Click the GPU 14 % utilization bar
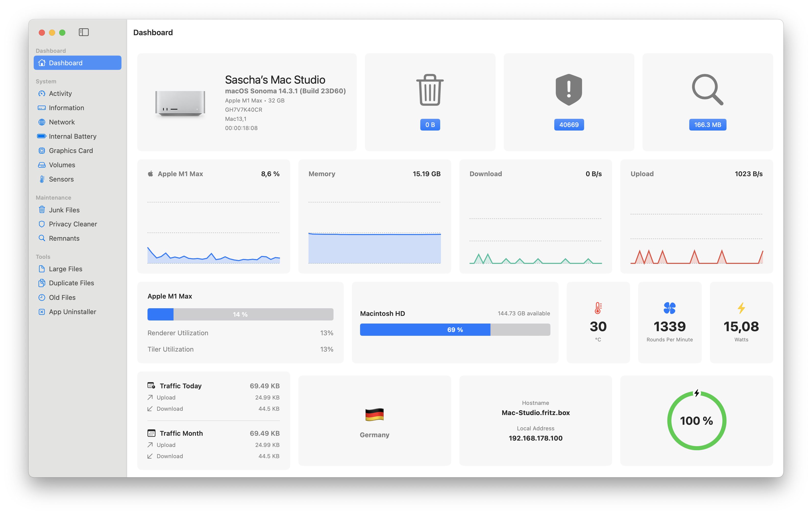Viewport: 812px width, 515px height. [240, 314]
